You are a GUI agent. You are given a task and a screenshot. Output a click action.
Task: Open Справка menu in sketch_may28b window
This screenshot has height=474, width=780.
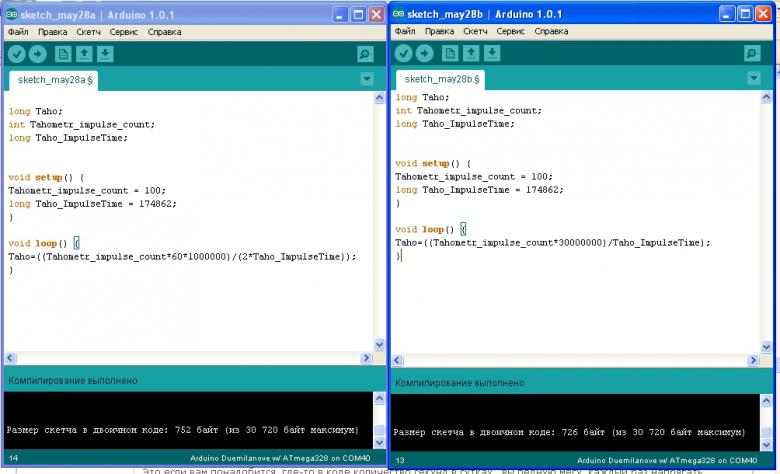click(551, 31)
